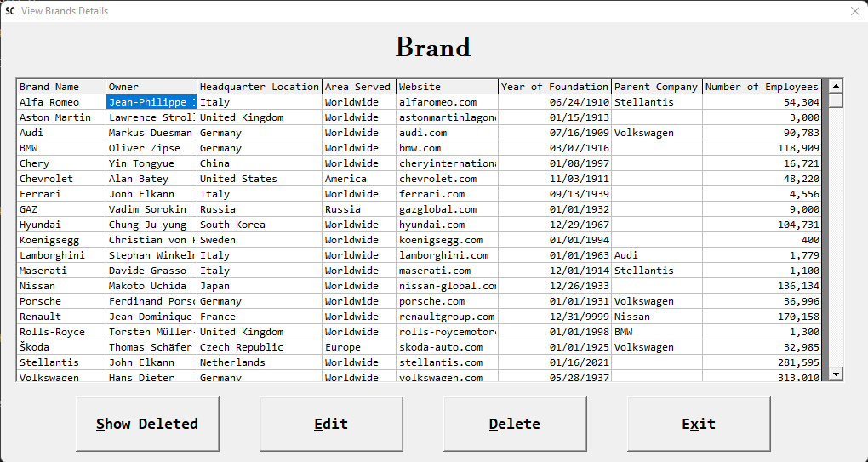
Task: Click employees value 400
Action: [x=762, y=240]
